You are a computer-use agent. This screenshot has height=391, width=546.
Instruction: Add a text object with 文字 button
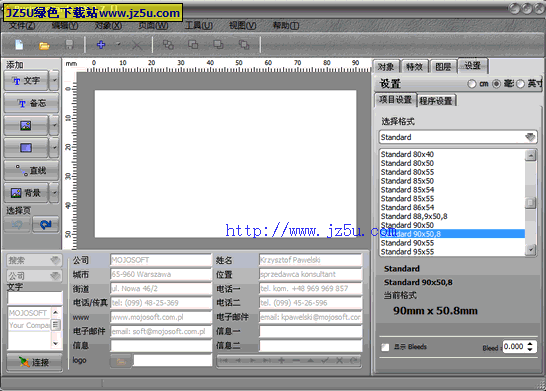pos(26,81)
